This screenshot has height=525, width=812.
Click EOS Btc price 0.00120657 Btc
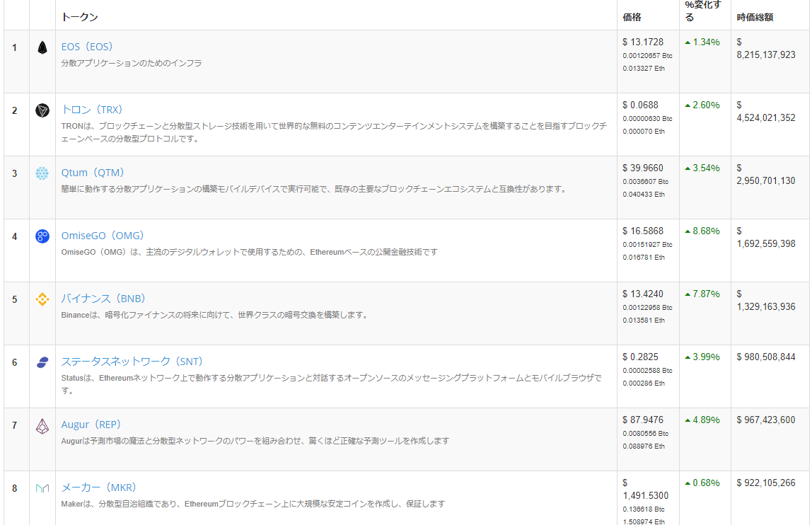pos(647,55)
